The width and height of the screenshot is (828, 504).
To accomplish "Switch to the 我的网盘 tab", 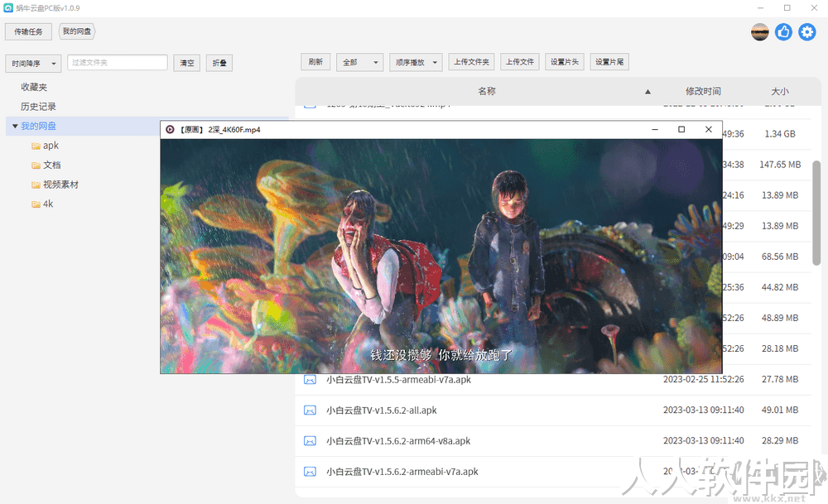I will 76,31.
